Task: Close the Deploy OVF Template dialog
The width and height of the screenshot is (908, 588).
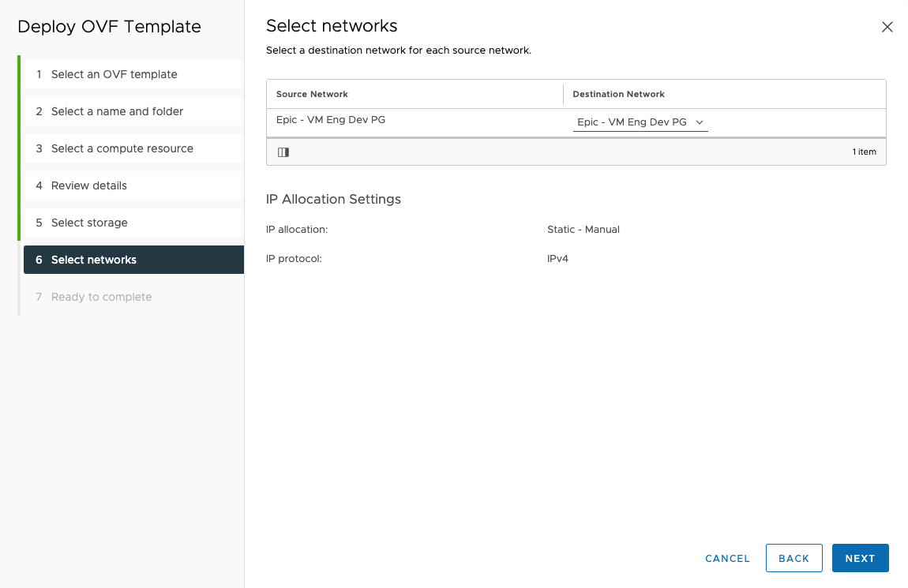Action: (x=887, y=27)
